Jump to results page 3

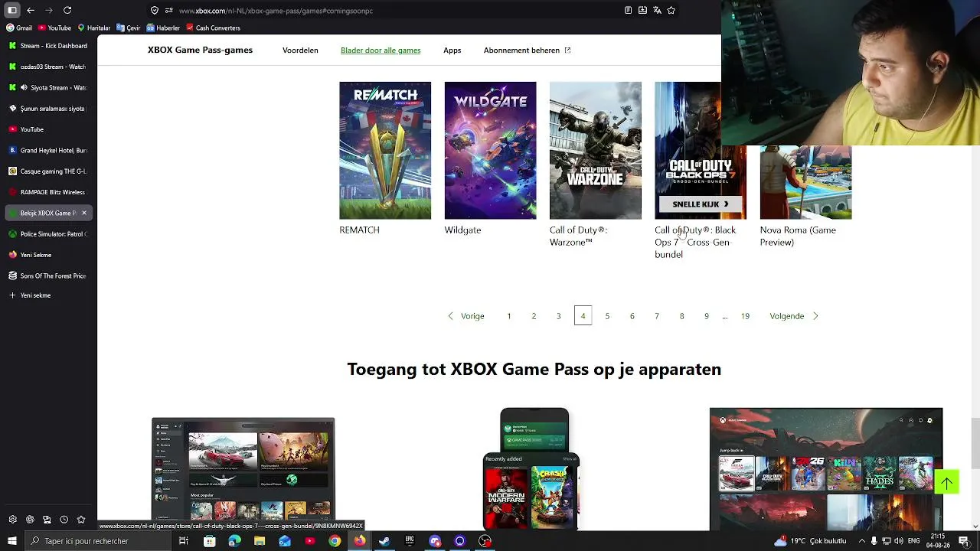(x=558, y=316)
